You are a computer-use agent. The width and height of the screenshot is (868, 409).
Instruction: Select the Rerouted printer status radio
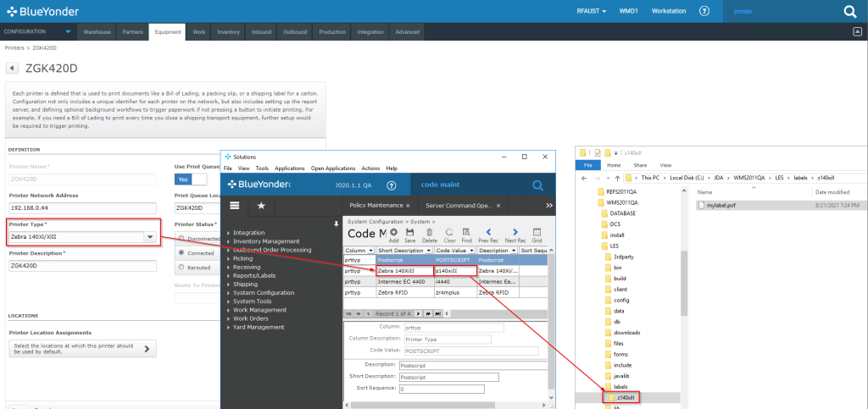(181, 267)
